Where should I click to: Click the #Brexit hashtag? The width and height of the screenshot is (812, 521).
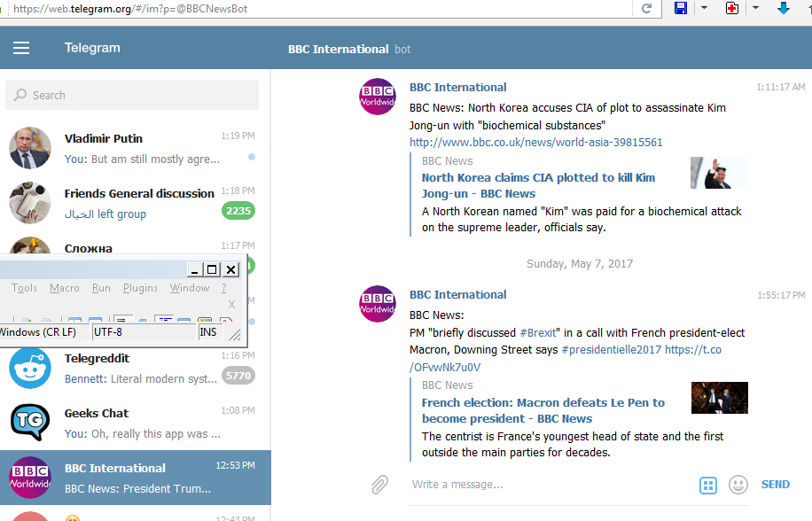537,332
